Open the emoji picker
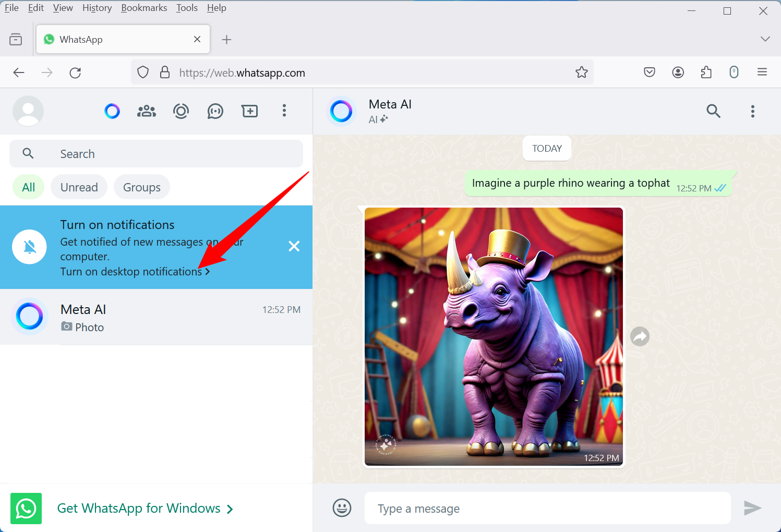Screen dimensions: 781x532 [342, 507]
